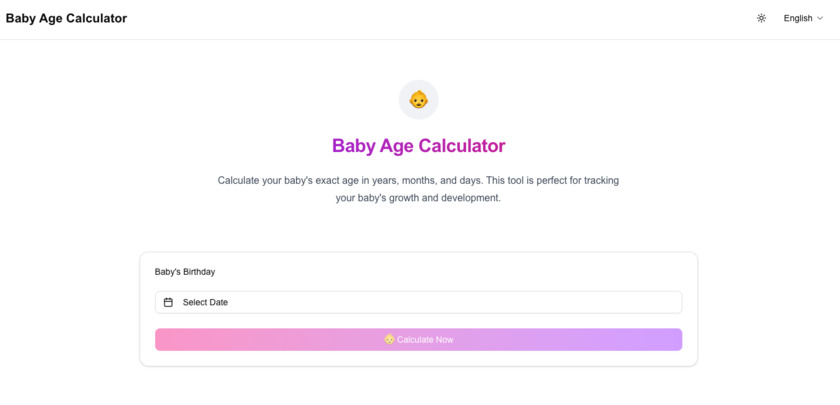Click the Baby Age Calculator header logo
Screen dimensions: 840x405
pos(66,18)
